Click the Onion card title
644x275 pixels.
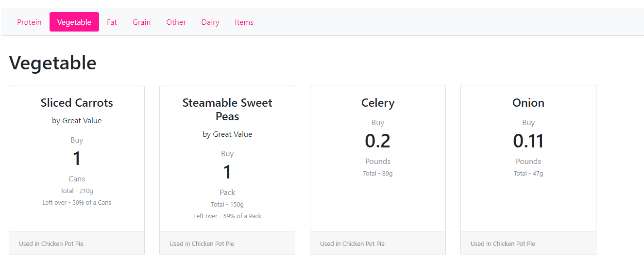528,103
